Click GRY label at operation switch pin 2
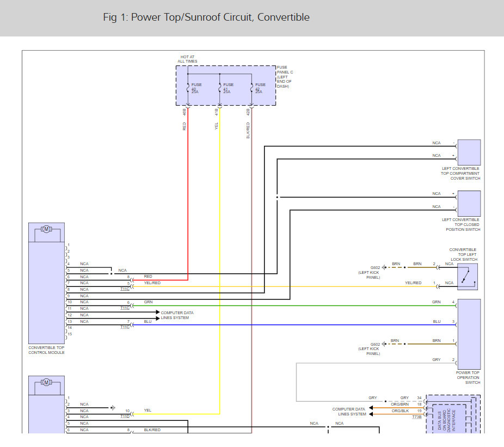The height and width of the screenshot is (447, 504). click(436, 359)
